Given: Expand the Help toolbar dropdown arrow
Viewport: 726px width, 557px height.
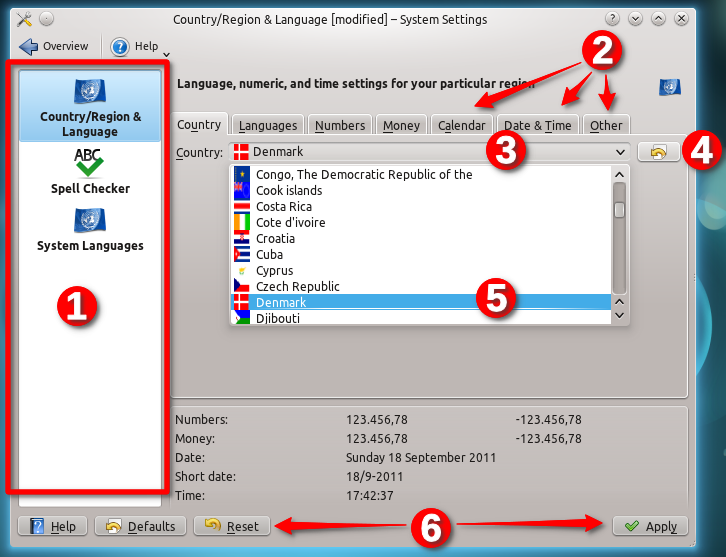Looking at the screenshot, I should tap(166, 54).
